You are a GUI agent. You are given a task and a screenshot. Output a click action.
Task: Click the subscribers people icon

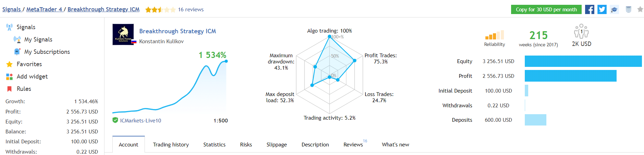point(581,31)
